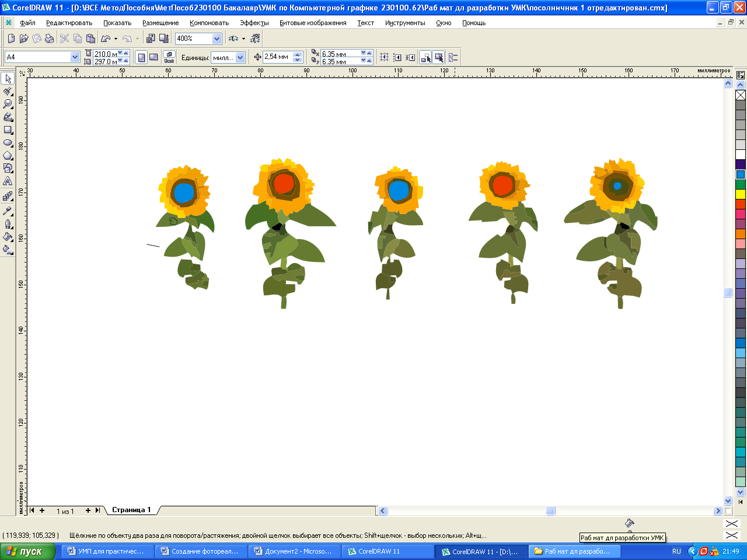Viewport: 747px width, 560px height.
Task: Toggle Snap to Objects button
Action: pos(410,57)
